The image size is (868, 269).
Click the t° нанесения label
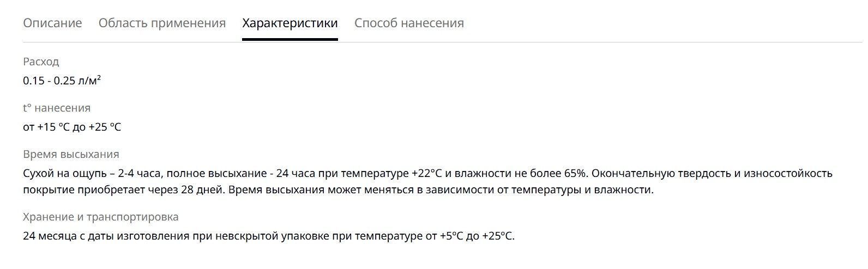(57, 108)
